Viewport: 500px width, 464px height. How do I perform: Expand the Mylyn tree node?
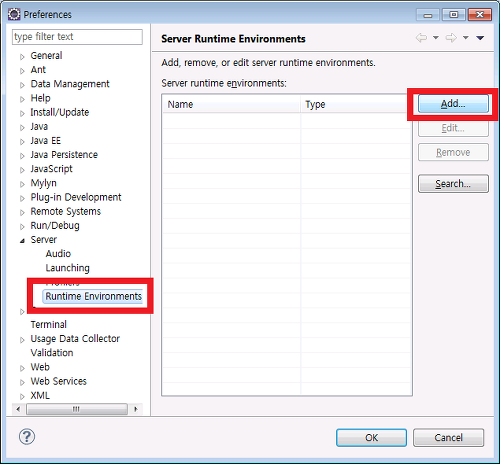(x=22, y=184)
